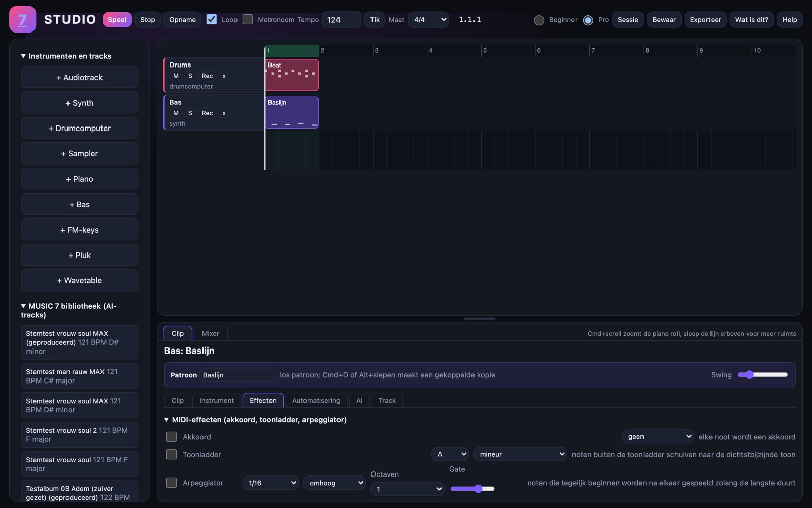Solo the Drums track
This screenshot has height=508, width=812.
[x=190, y=76]
